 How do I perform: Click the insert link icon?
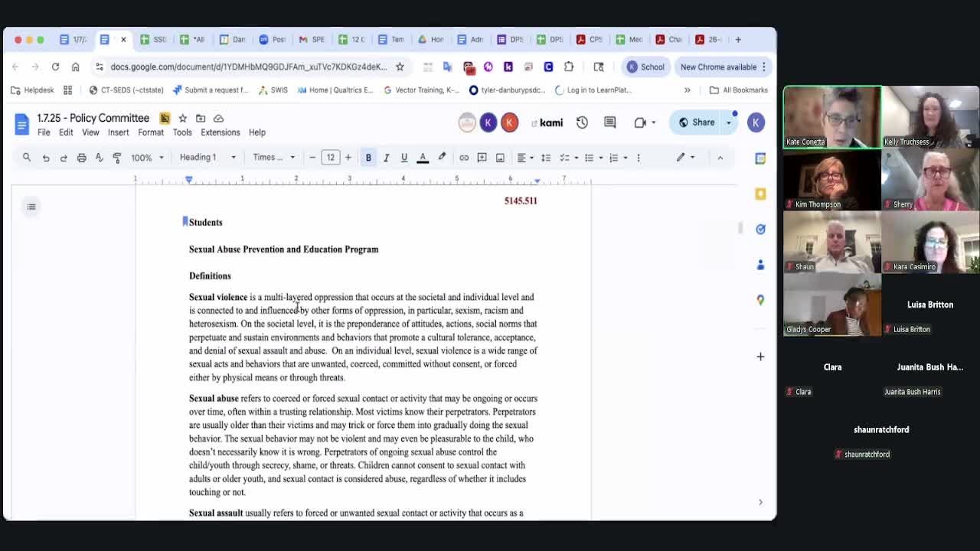[464, 158]
